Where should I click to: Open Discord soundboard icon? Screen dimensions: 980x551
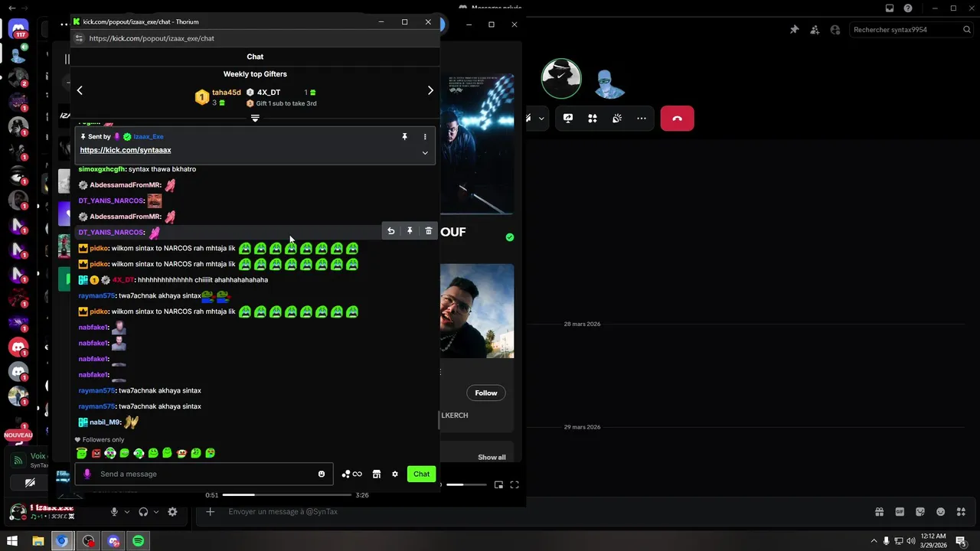(617, 119)
